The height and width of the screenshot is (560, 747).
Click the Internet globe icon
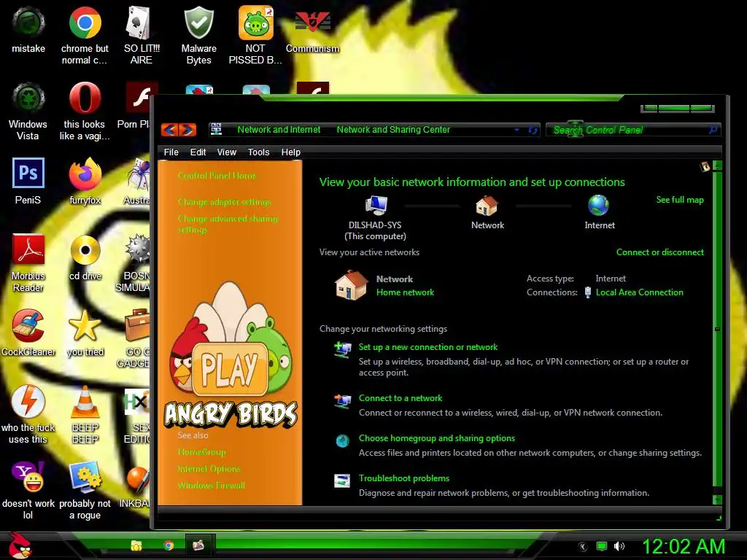point(598,206)
